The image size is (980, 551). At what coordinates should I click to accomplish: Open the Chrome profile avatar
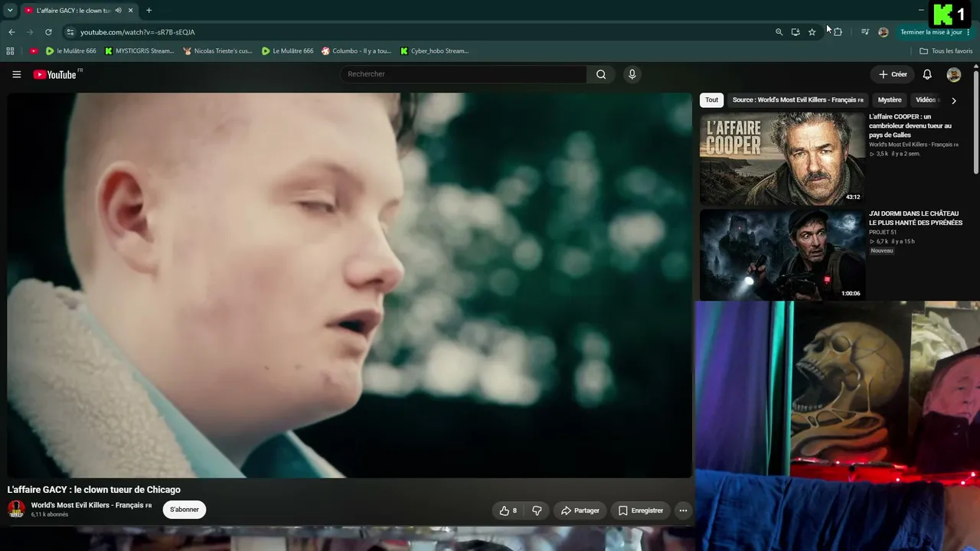click(884, 32)
